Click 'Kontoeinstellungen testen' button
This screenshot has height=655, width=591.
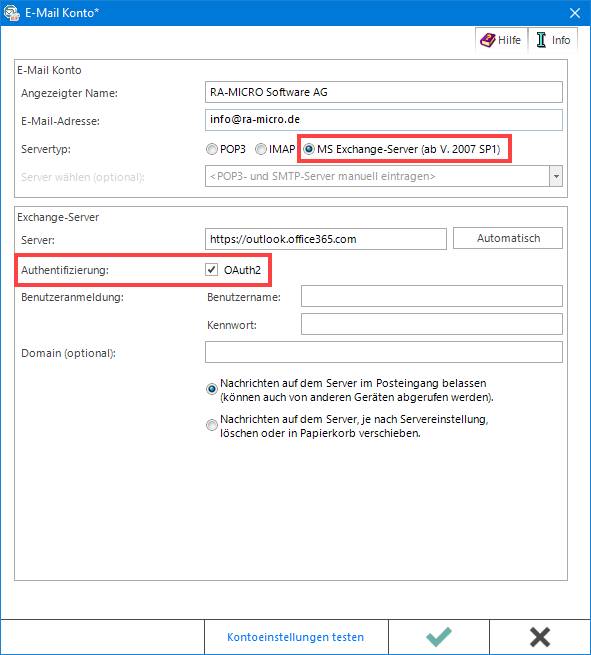tap(296, 637)
